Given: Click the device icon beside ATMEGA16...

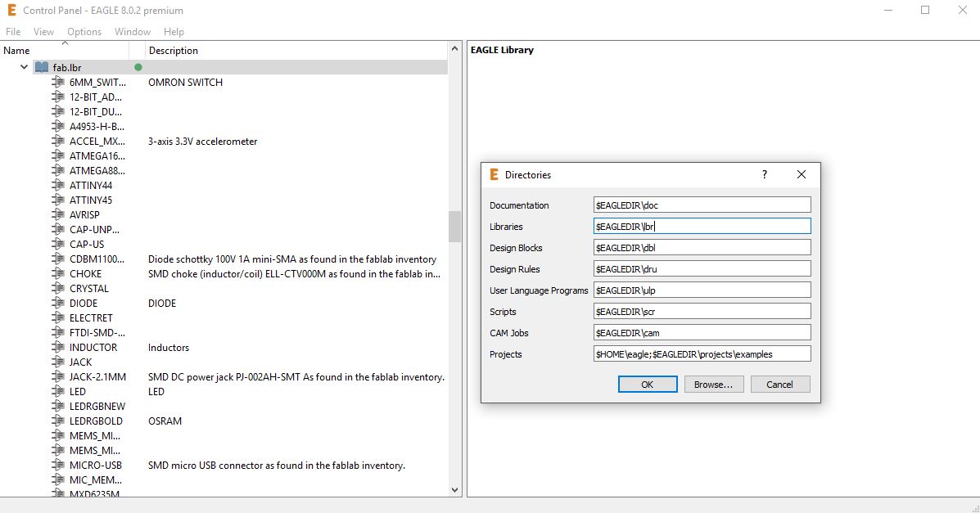Looking at the screenshot, I should pos(58,155).
